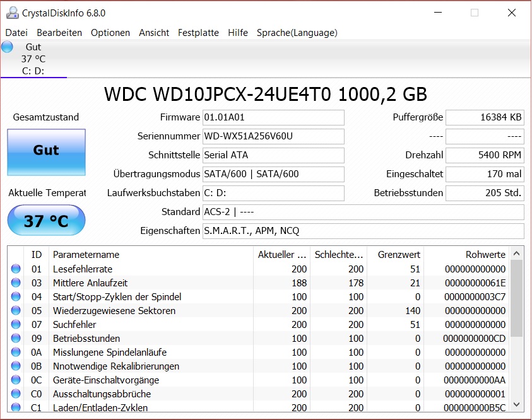Select the Geräte-Einschaltvorgänge parameter name
The image size is (532, 420).
click(x=106, y=380)
